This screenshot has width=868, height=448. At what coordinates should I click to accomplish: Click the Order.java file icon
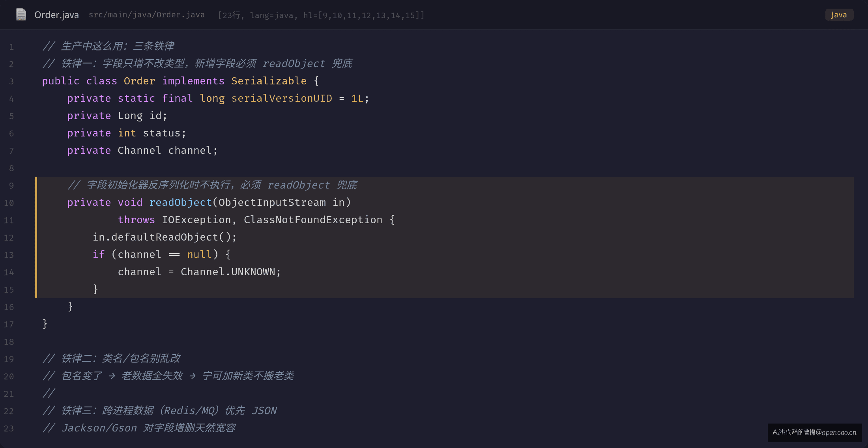(x=21, y=15)
